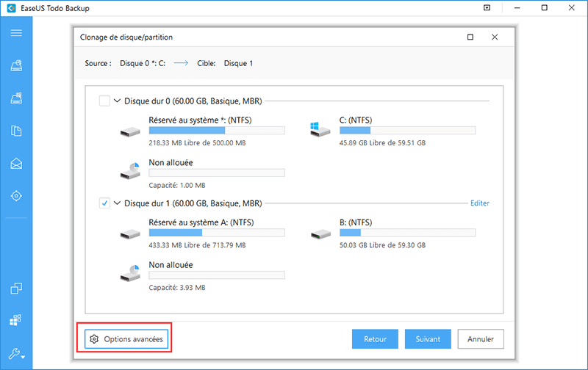Screen dimensions: 588x370
Task: Open the tools wrench dropdown icon
Action: pyautogui.click(x=16, y=354)
